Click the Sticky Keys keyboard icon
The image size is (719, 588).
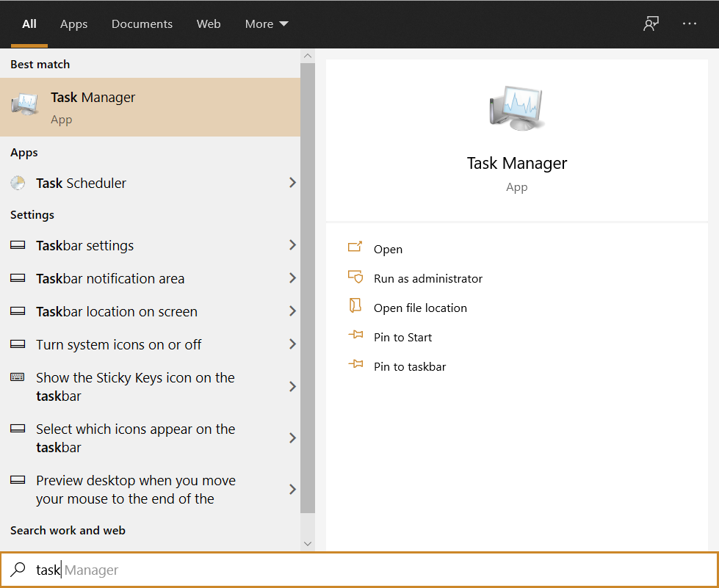[18, 377]
